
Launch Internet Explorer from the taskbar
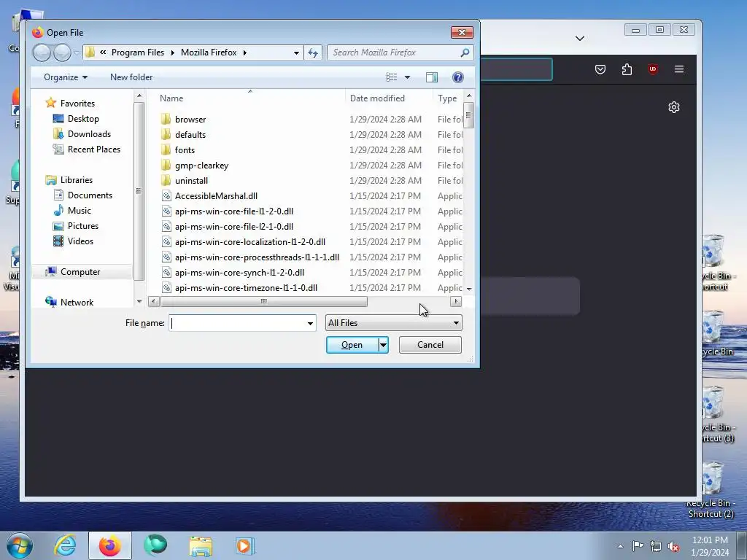point(65,545)
